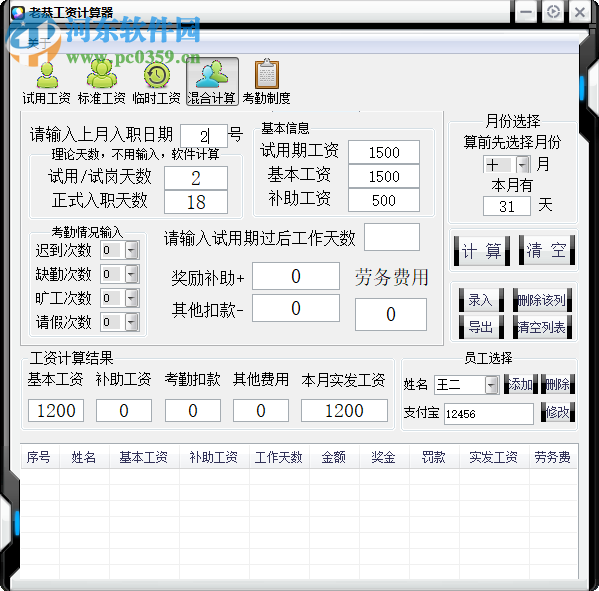Click the 导出 button
Image resolution: width=599 pixels, height=591 pixels.
(x=481, y=327)
